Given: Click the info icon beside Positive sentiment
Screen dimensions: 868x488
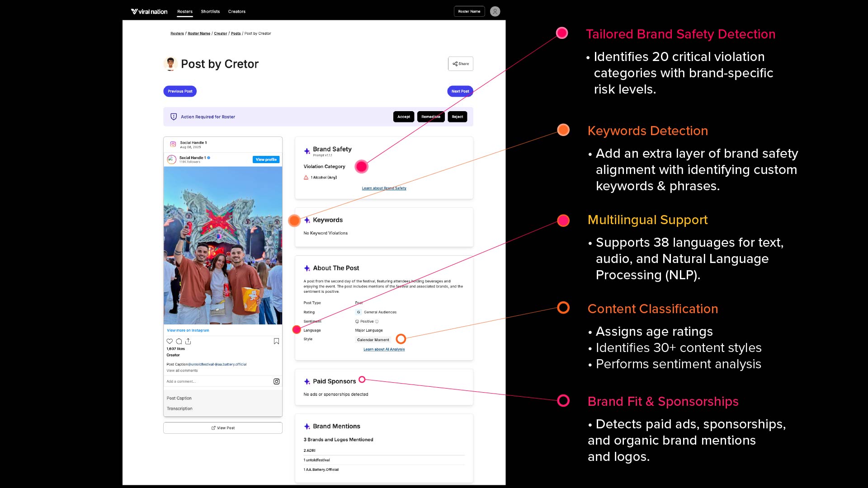Looking at the screenshot, I should click(x=377, y=322).
